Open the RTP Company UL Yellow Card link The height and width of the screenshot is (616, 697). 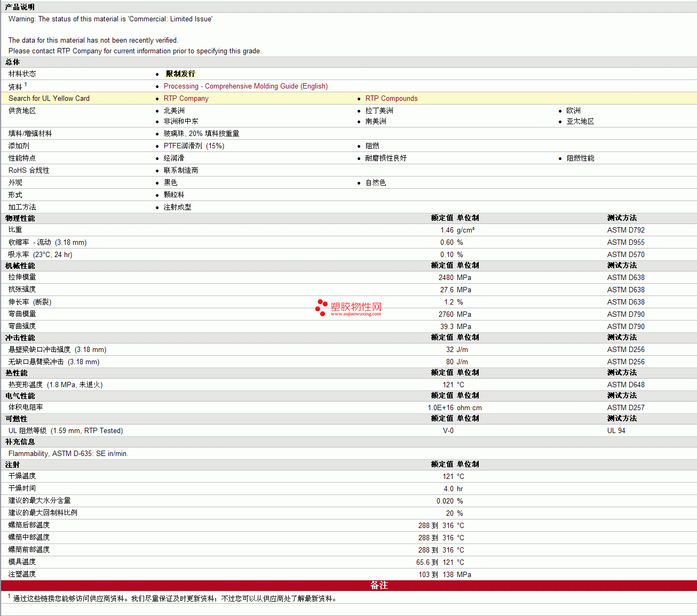click(x=186, y=98)
